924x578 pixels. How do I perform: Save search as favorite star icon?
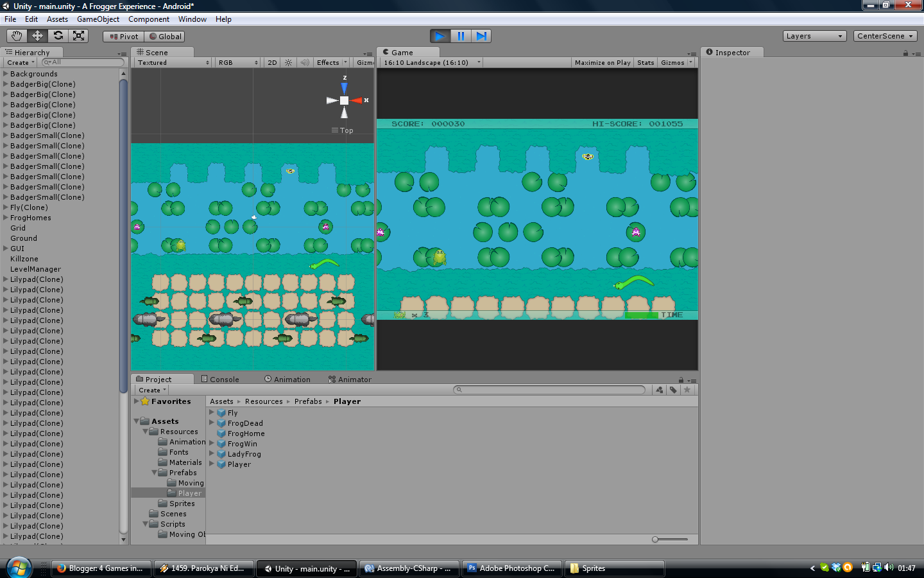687,390
